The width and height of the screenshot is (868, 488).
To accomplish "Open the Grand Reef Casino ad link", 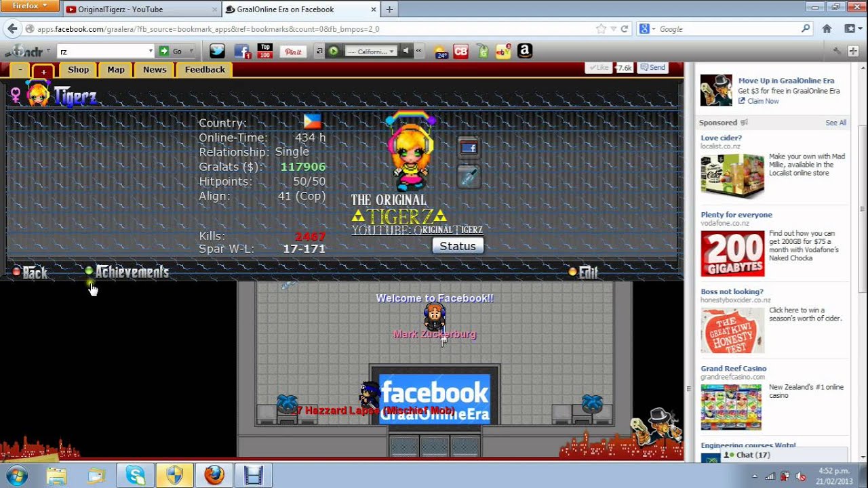I will 734,369.
